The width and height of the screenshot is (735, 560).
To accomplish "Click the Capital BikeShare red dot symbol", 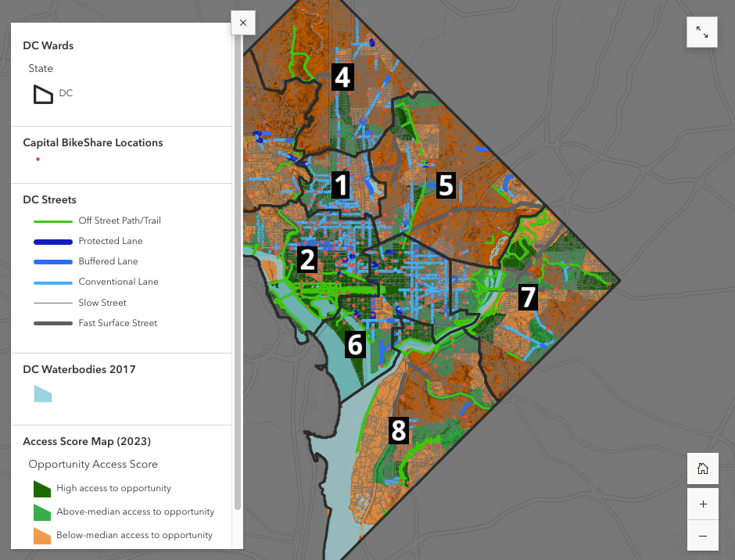I will (38, 159).
